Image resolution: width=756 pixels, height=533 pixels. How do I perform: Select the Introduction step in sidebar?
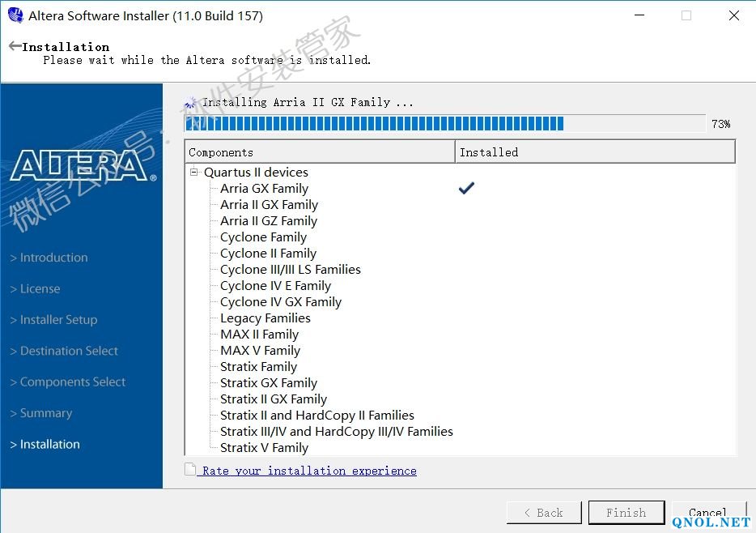click(49, 258)
